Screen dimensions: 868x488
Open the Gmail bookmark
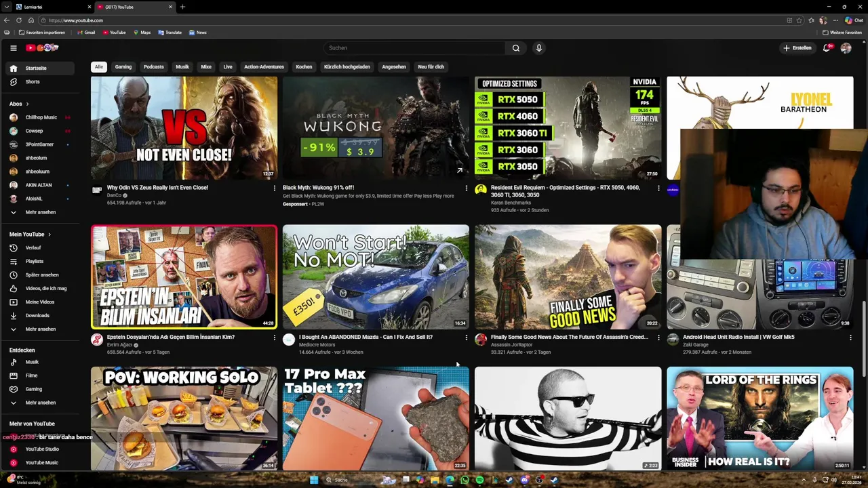click(86, 33)
